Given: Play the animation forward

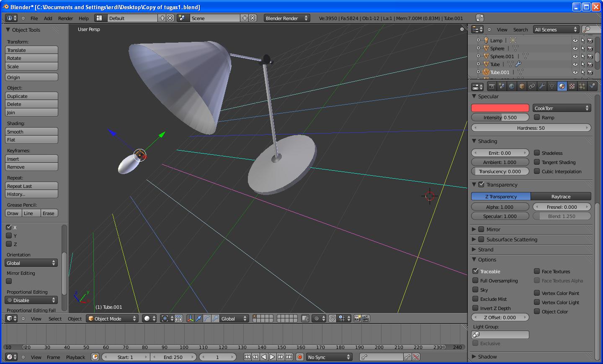Looking at the screenshot, I should click(272, 357).
